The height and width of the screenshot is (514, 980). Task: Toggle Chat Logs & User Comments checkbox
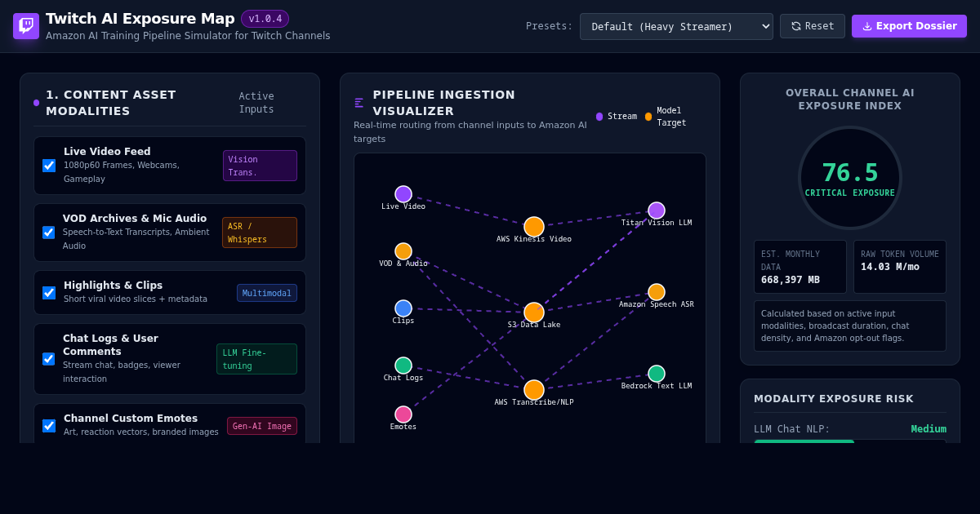(49, 359)
